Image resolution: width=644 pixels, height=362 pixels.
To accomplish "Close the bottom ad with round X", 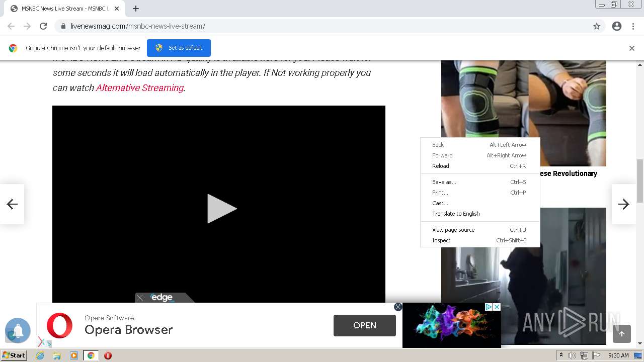I will click(x=398, y=307).
